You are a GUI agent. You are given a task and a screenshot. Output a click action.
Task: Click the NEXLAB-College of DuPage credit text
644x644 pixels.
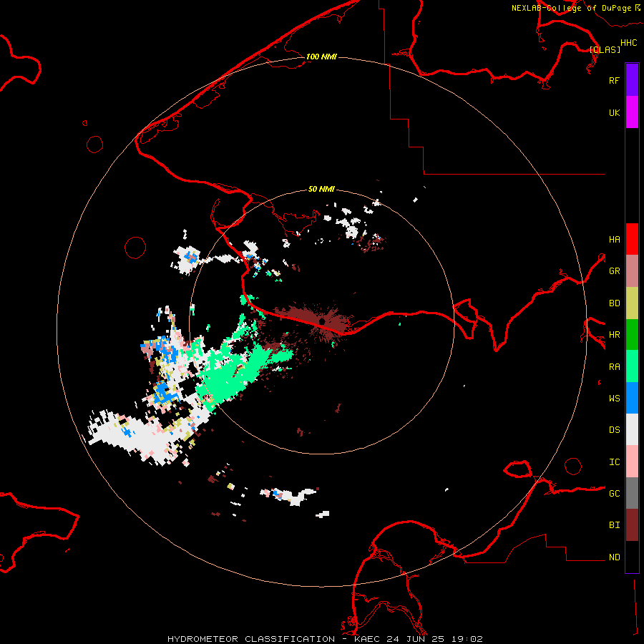(x=571, y=8)
